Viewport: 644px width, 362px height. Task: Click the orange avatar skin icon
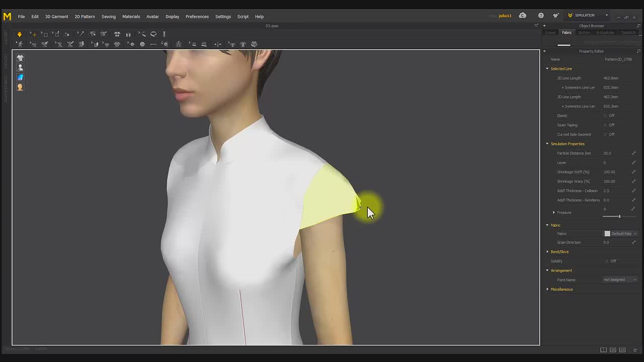pyautogui.click(x=20, y=87)
